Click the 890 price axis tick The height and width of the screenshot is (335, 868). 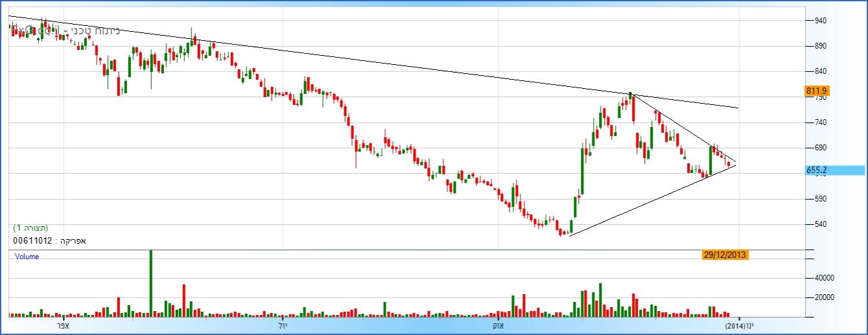coord(819,46)
